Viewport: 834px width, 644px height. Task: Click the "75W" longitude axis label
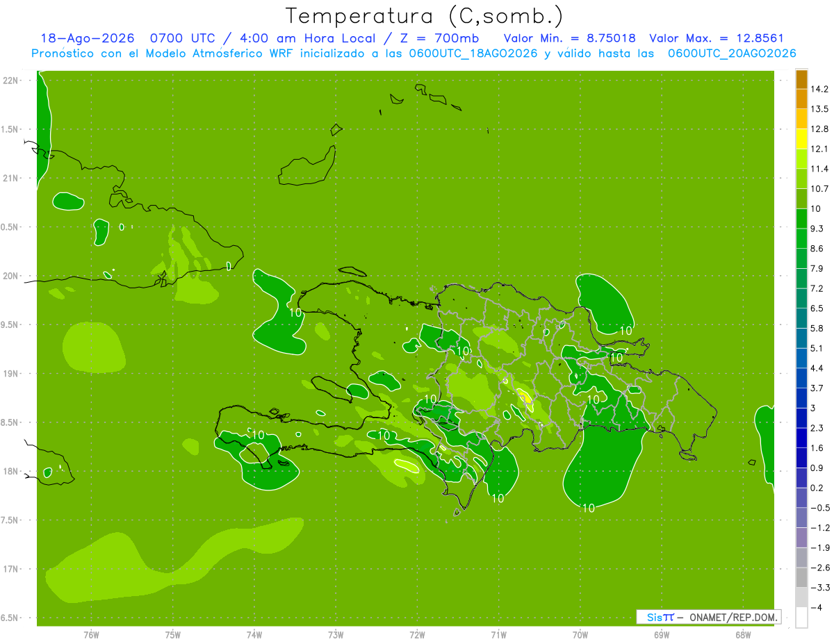[x=173, y=634]
